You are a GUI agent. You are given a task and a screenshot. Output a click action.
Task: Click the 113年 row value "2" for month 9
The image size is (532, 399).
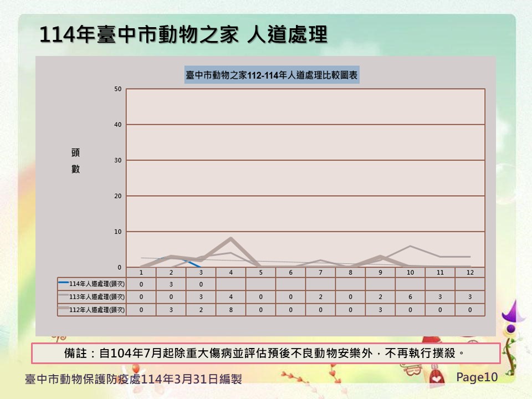[x=380, y=297]
